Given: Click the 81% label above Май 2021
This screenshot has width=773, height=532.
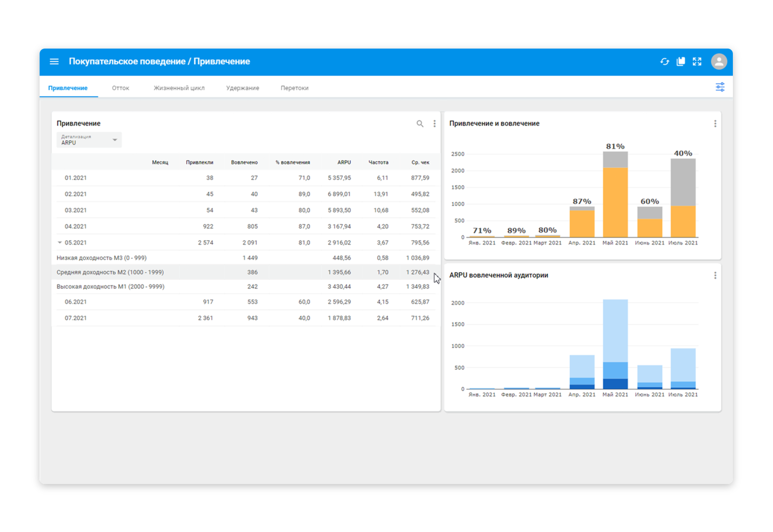Looking at the screenshot, I should (615, 146).
